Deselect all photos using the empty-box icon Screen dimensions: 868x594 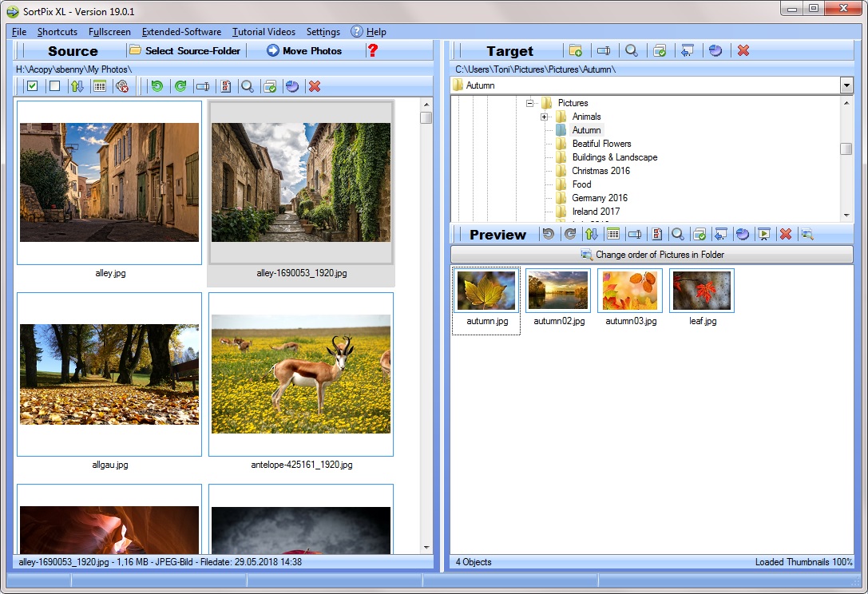pos(53,85)
